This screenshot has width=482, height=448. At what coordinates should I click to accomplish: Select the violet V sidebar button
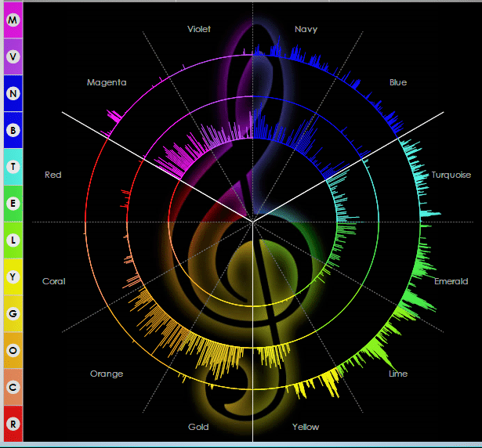point(13,57)
